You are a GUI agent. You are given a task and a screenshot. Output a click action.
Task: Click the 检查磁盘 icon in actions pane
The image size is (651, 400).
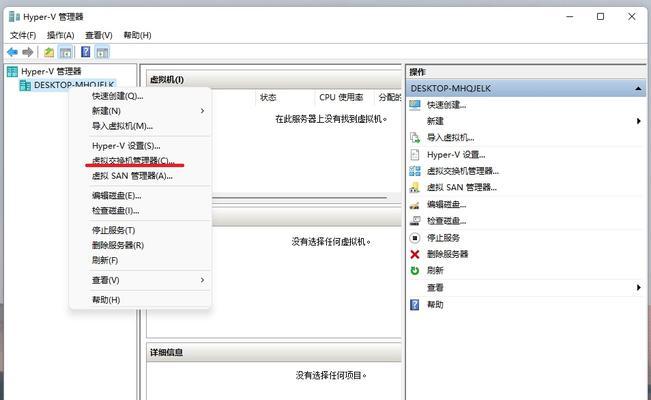tap(415, 221)
